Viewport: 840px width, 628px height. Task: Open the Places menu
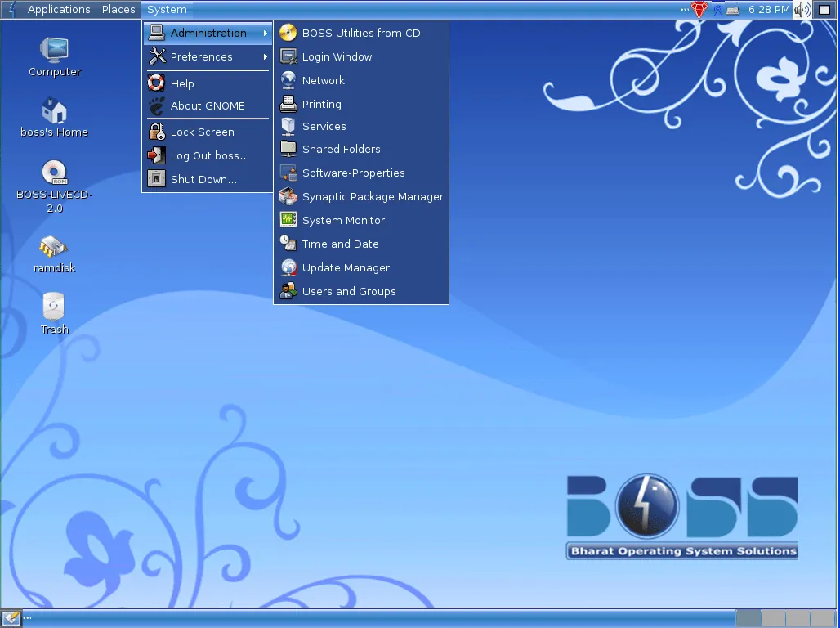click(118, 9)
